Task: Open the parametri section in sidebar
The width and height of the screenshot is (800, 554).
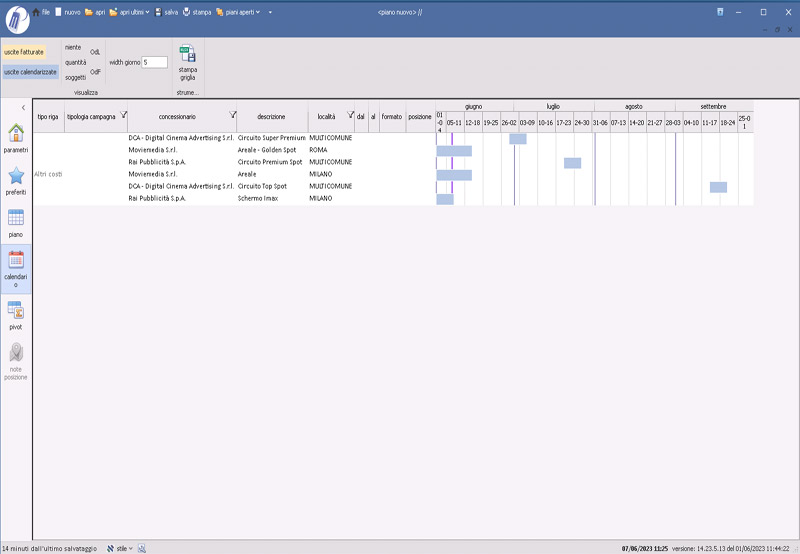Action: 16,138
